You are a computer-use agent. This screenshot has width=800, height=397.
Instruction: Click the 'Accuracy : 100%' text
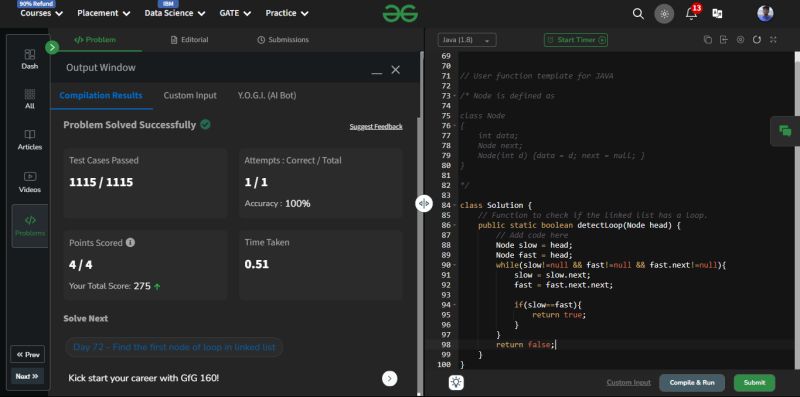point(277,204)
